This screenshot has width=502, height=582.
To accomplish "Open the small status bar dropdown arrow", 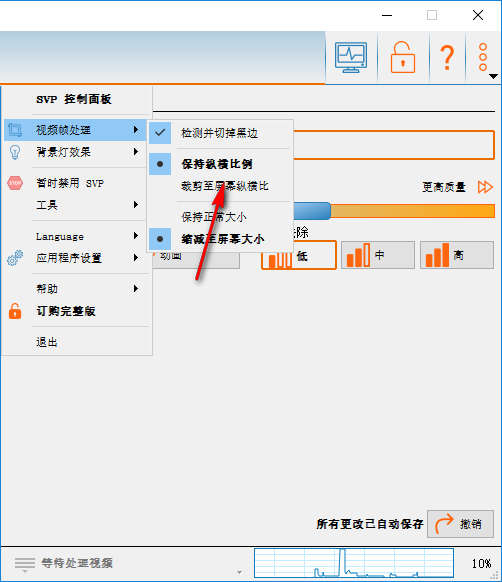I will (239, 572).
